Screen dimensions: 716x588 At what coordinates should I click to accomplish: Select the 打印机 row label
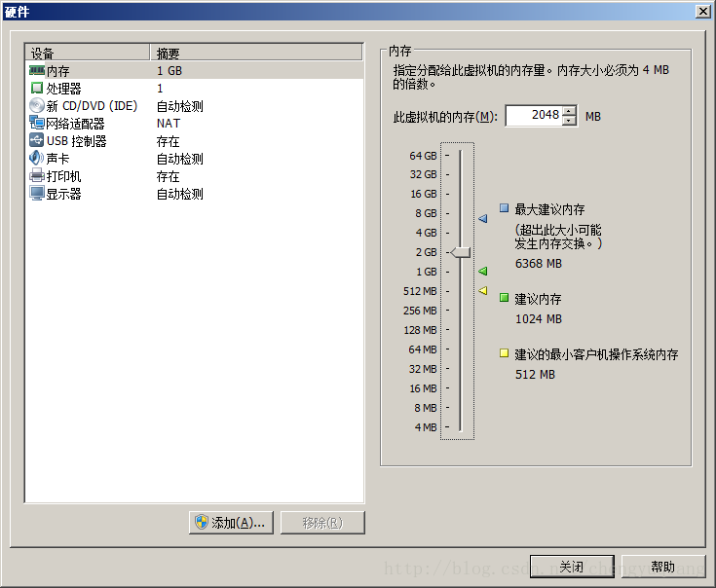(63, 176)
